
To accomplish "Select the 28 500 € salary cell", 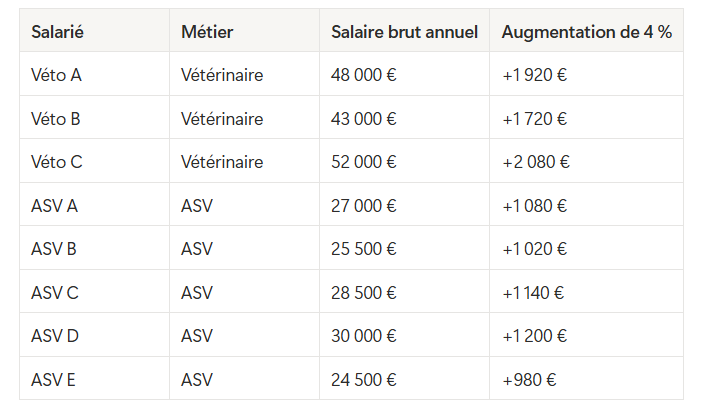I will [404, 291].
